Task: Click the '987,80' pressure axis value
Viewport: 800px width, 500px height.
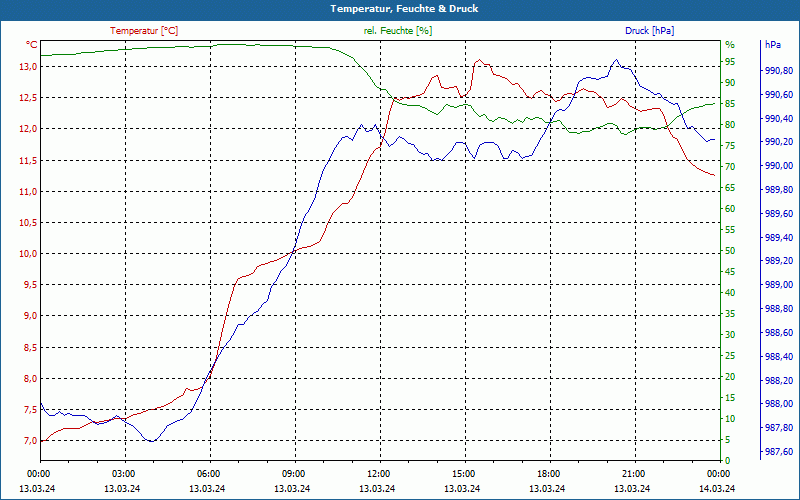Action: 779,428
